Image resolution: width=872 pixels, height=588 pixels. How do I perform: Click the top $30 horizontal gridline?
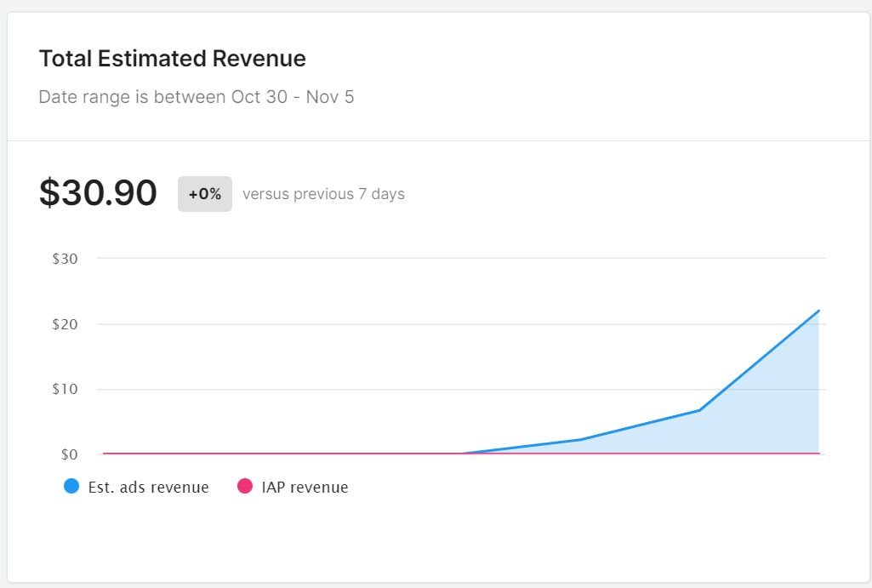[459, 258]
